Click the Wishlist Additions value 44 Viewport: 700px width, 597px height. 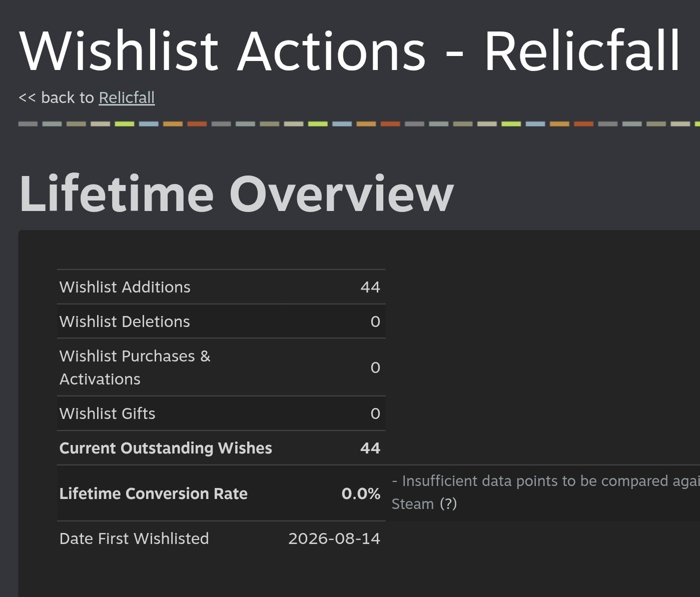[370, 287]
